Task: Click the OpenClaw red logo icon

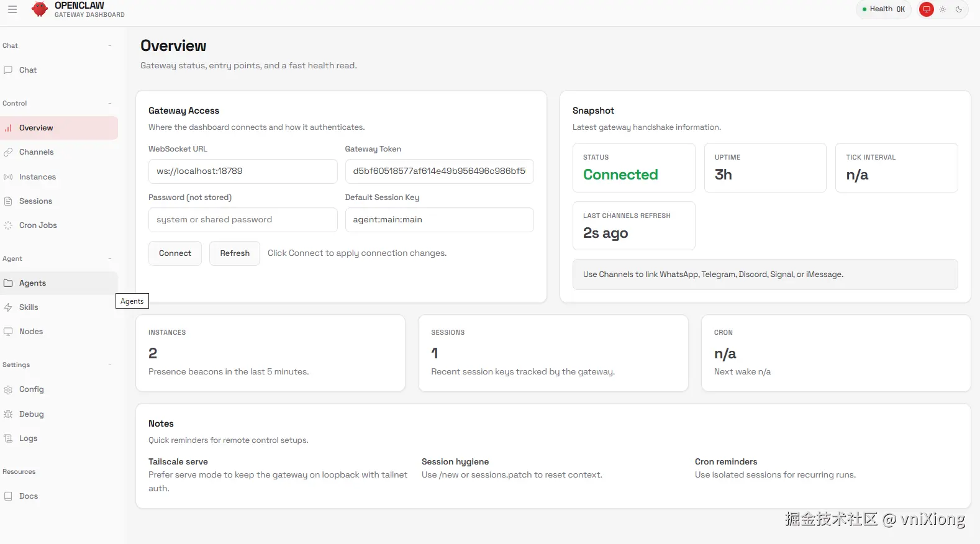Action: click(40, 9)
